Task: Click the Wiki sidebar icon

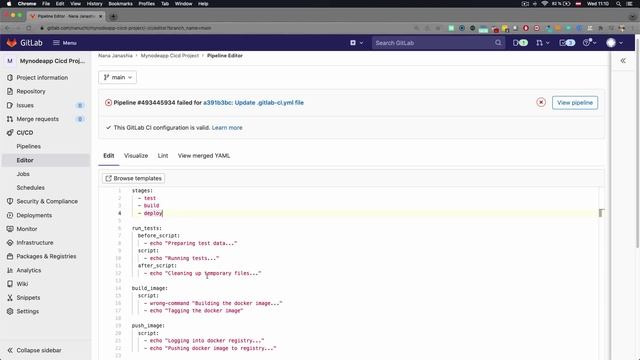Action: coord(10,284)
